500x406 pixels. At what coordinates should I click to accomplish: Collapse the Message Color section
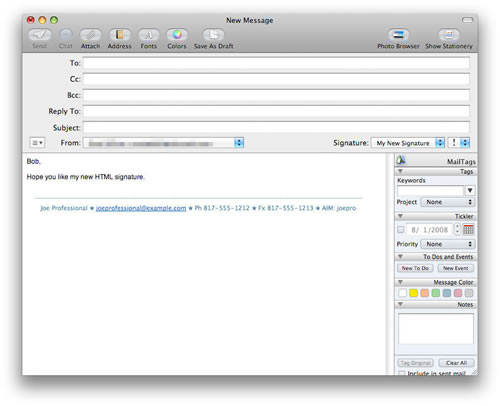tap(400, 282)
